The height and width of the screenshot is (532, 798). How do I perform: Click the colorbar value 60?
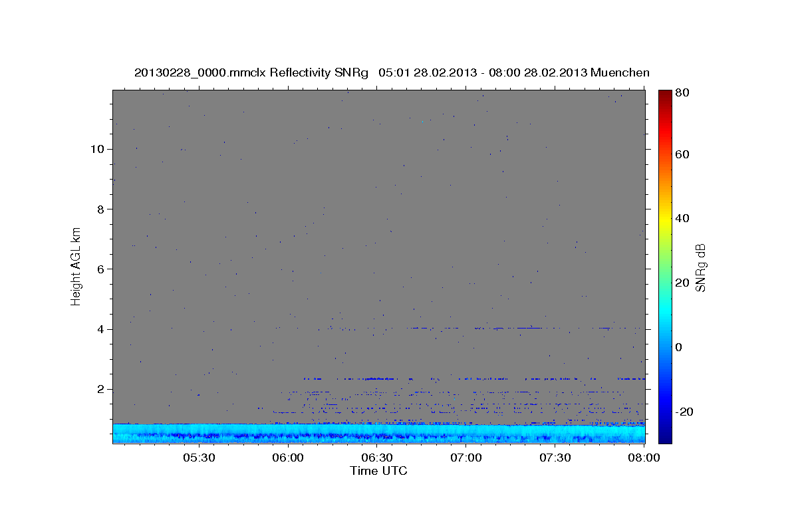click(x=683, y=154)
